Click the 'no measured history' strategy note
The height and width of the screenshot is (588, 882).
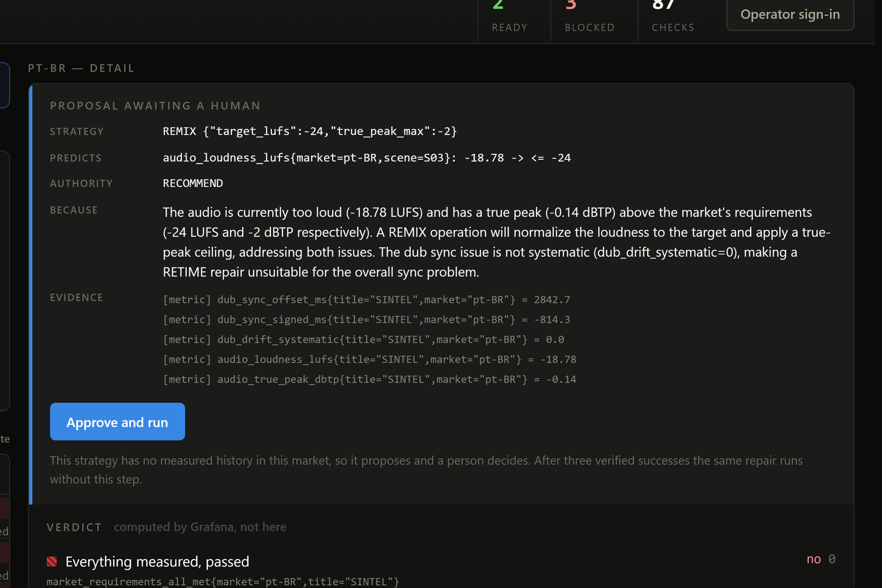coord(426,469)
